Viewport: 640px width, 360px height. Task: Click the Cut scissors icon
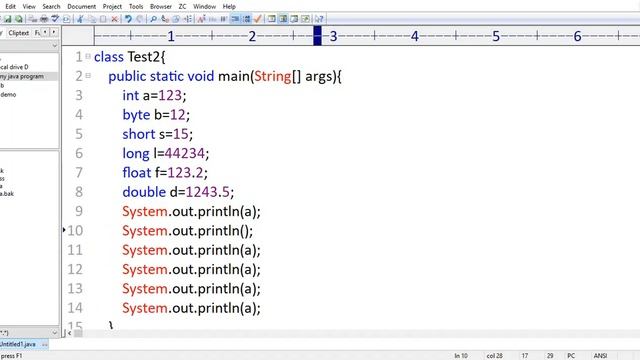coord(80,19)
